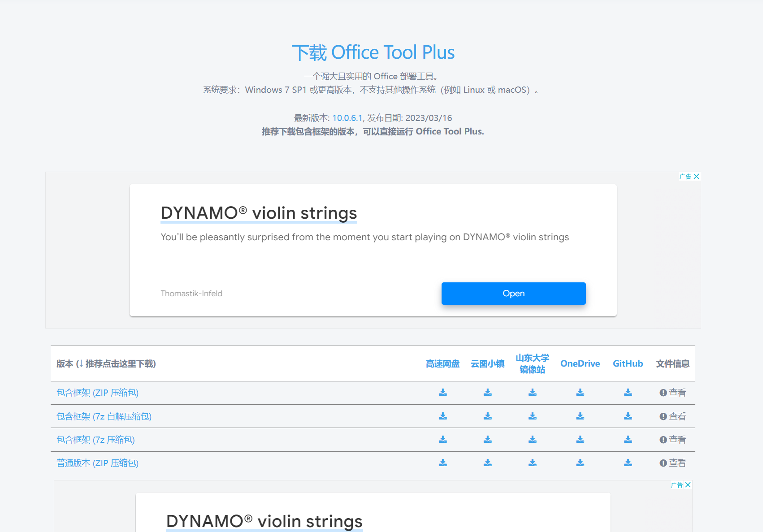Click the blue Open ad button
Image resolution: width=763 pixels, height=532 pixels.
tap(514, 294)
